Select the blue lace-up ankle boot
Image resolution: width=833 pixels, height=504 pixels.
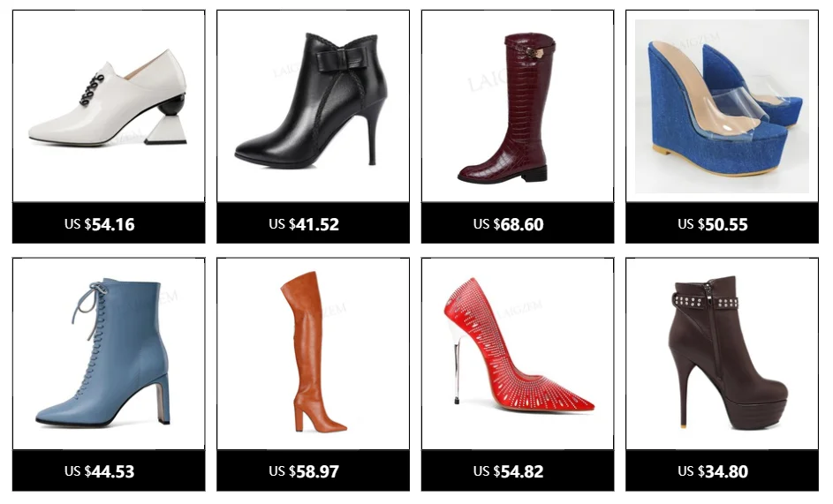click(109, 354)
